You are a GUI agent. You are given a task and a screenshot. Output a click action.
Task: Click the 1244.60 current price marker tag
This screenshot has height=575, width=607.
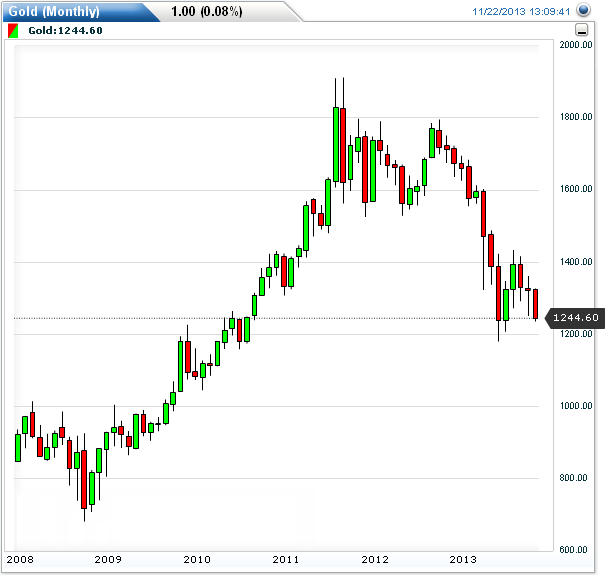(x=574, y=318)
